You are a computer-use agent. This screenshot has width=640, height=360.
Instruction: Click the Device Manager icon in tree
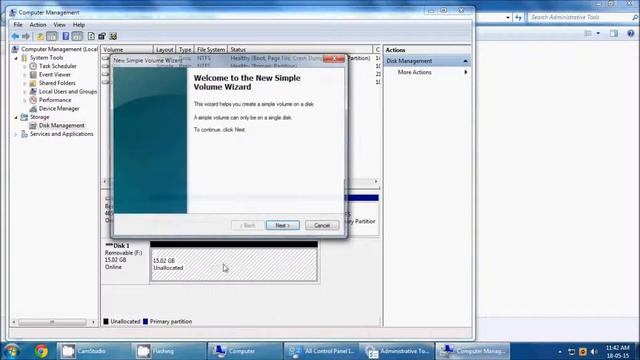(33, 109)
